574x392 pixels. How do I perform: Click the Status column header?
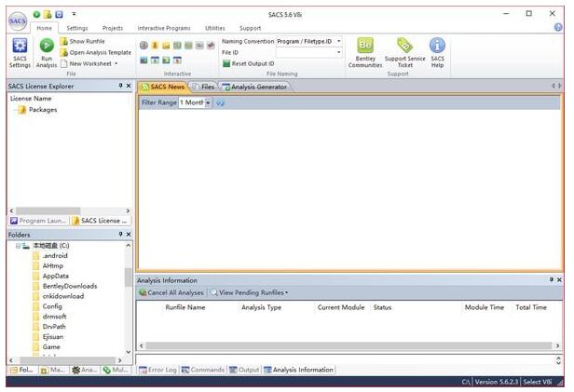tap(383, 307)
